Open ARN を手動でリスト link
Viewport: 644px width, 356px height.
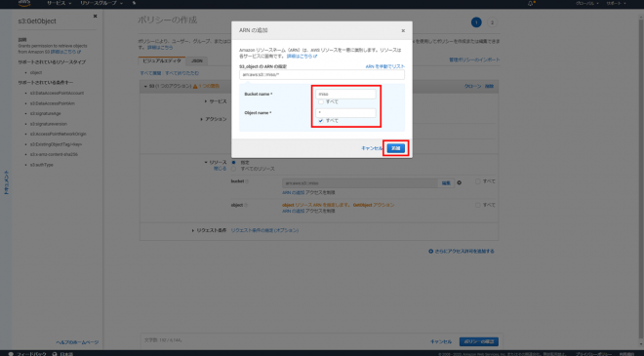pyautogui.click(x=384, y=66)
